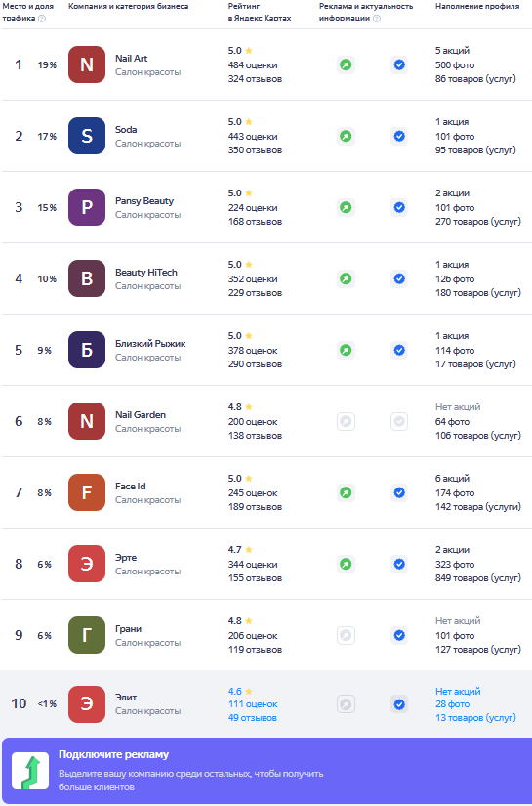Click Nail Garden's grey unverified checkmark
Image resolution: width=532 pixels, height=806 pixels.
pos(399,421)
